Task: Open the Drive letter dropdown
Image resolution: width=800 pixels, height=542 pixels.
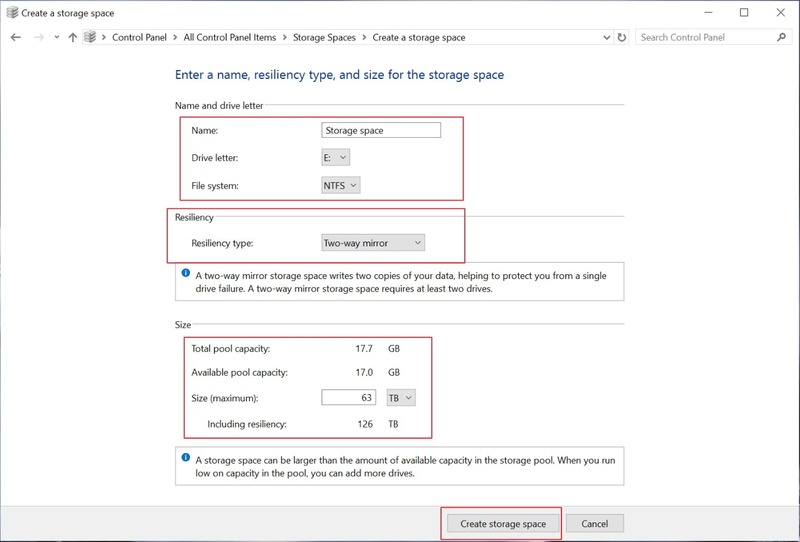Action: [x=336, y=157]
